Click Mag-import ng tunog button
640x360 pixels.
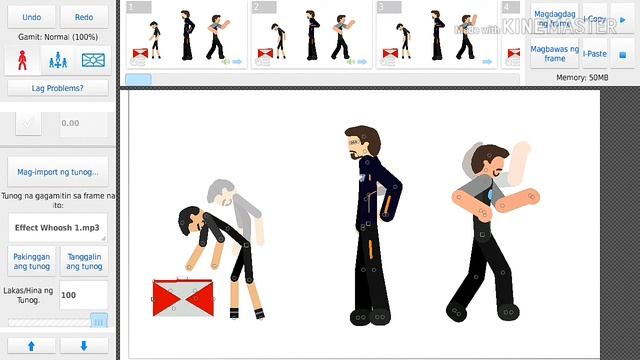[x=58, y=172]
